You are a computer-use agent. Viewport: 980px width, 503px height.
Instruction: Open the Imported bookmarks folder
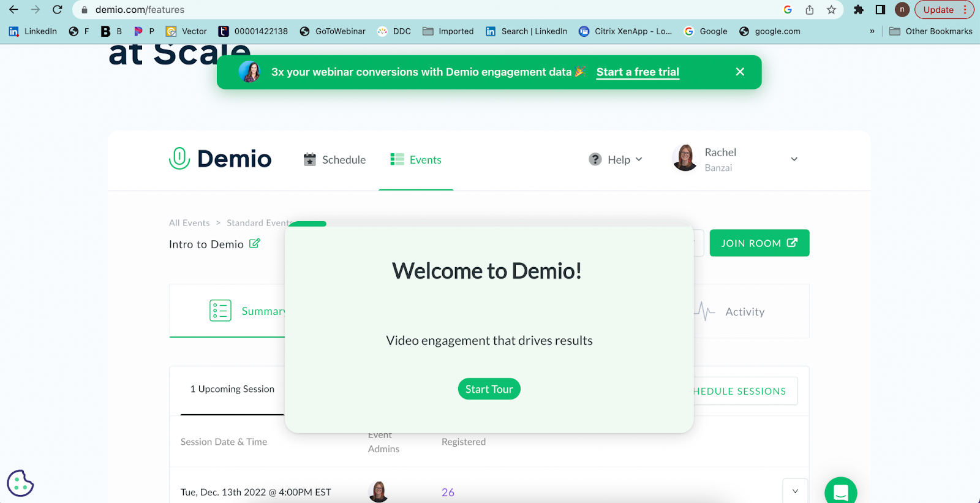point(448,31)
